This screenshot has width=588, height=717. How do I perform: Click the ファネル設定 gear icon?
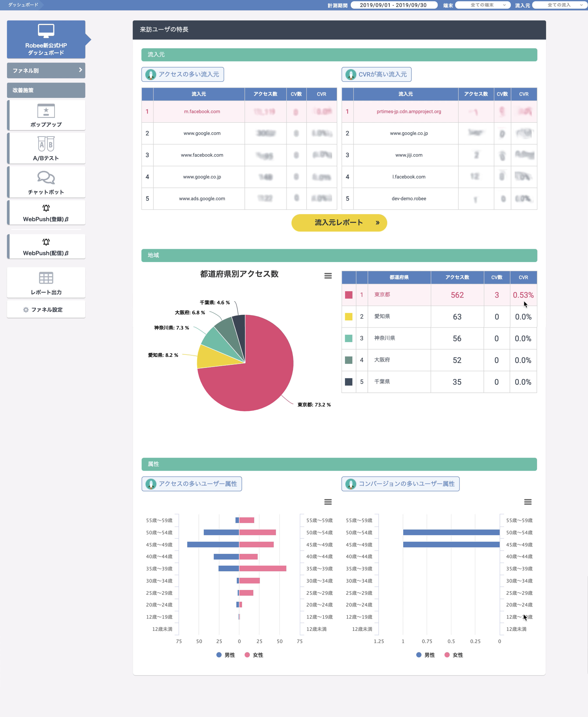[26, 310]
